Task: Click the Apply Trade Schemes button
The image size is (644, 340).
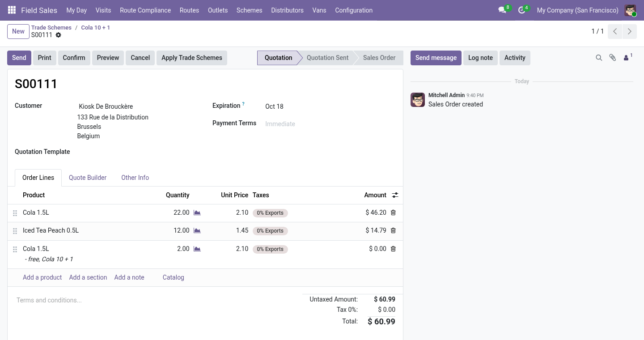Action: [x=192, y=58]
